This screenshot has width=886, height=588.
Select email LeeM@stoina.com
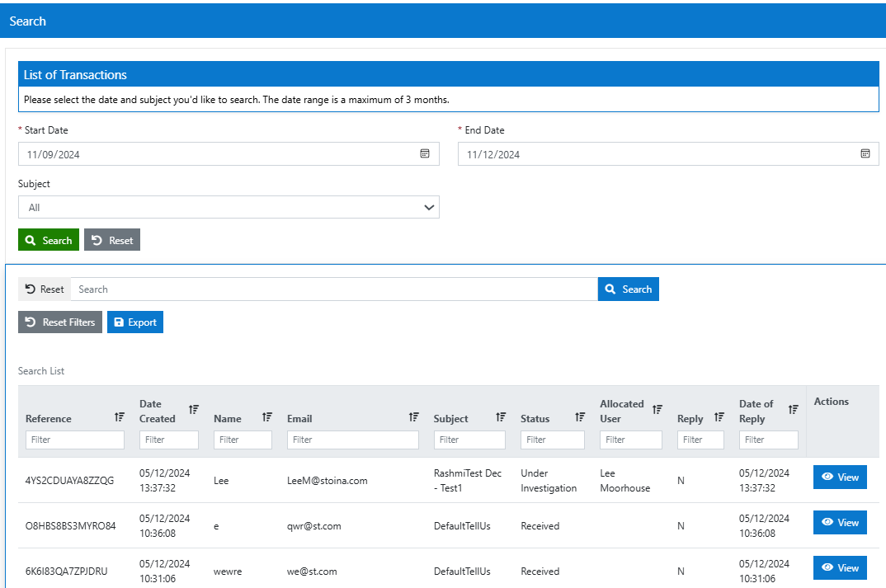[328, 481]
